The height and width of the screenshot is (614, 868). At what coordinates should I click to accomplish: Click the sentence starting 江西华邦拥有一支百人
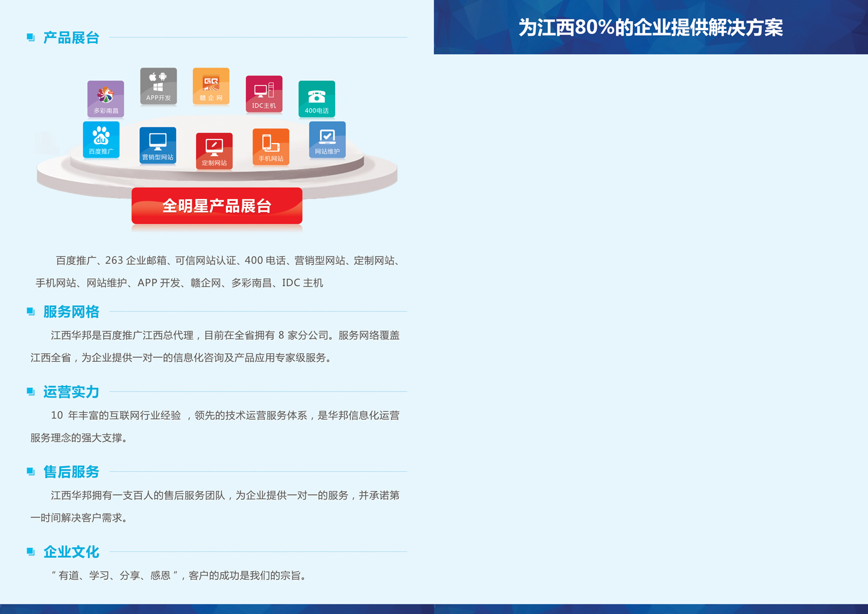225,495
